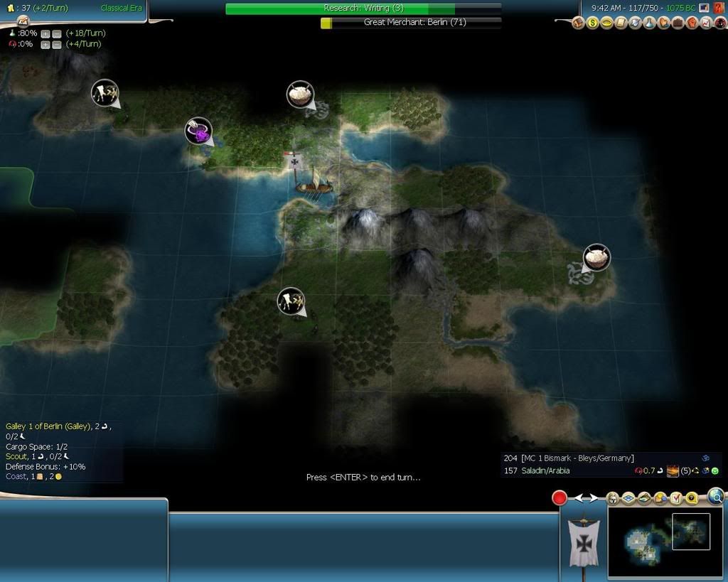Increase the research rate with plus button
728x582 pixels.
[45, 34]
